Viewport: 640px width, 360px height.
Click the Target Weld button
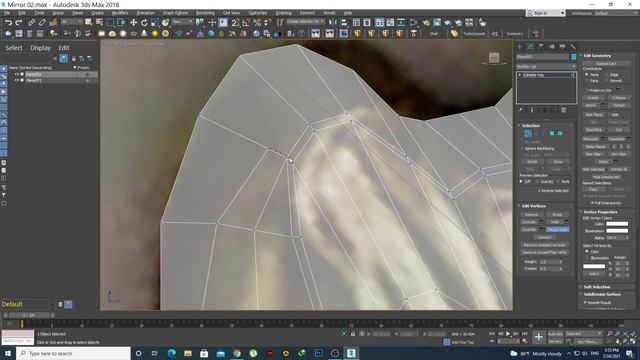557,229
